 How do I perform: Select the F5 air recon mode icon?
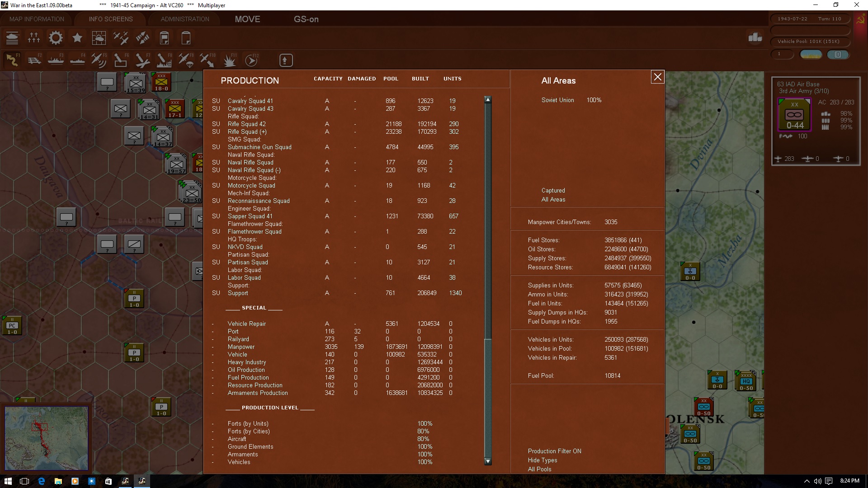coord(99,60)
